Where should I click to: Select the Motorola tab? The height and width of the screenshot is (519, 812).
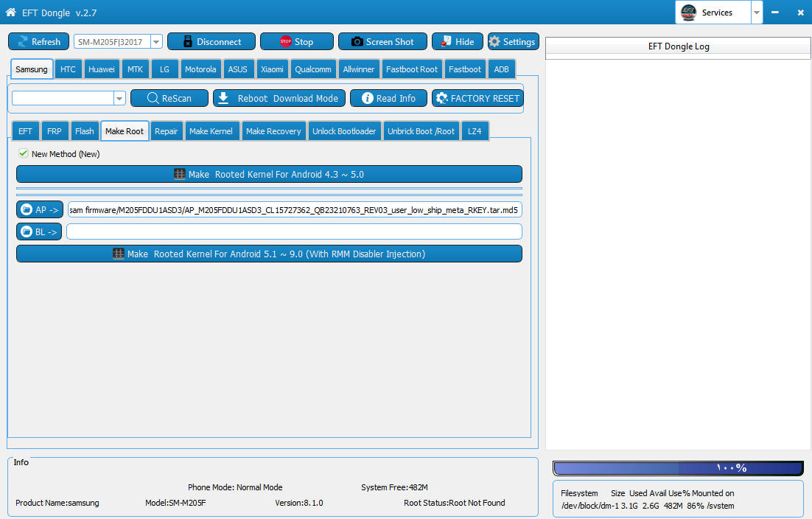200,69
